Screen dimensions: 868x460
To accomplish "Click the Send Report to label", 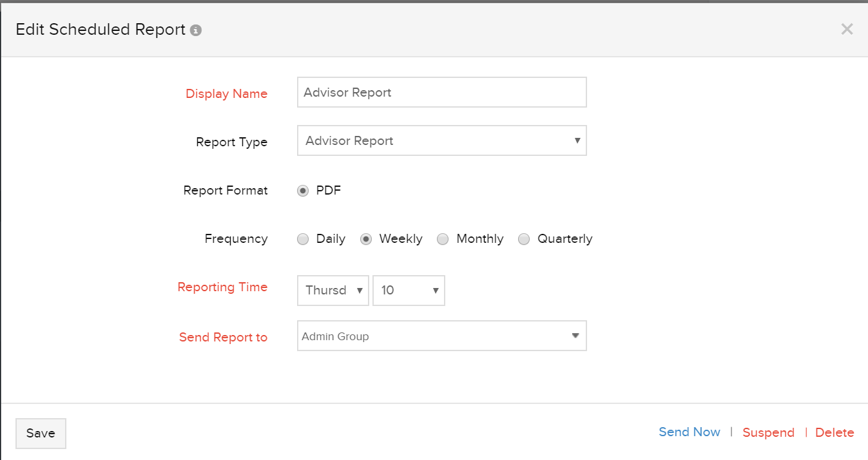I will pos(223,338).
